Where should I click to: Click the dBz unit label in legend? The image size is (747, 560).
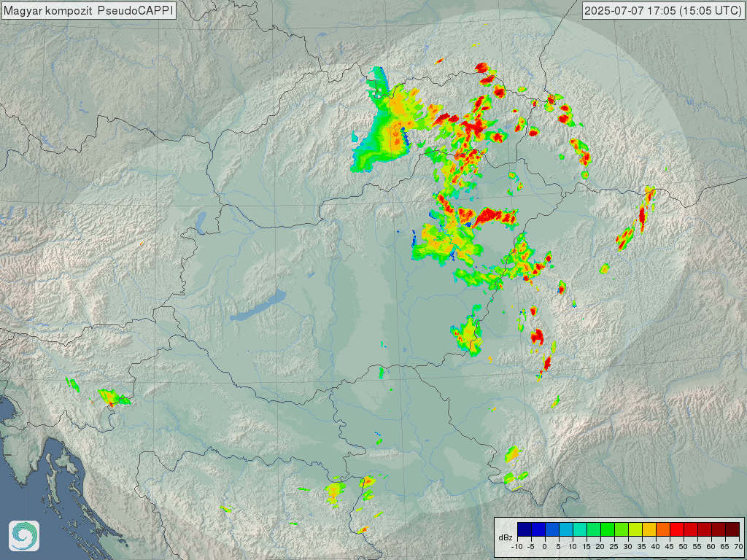point(506,537)
